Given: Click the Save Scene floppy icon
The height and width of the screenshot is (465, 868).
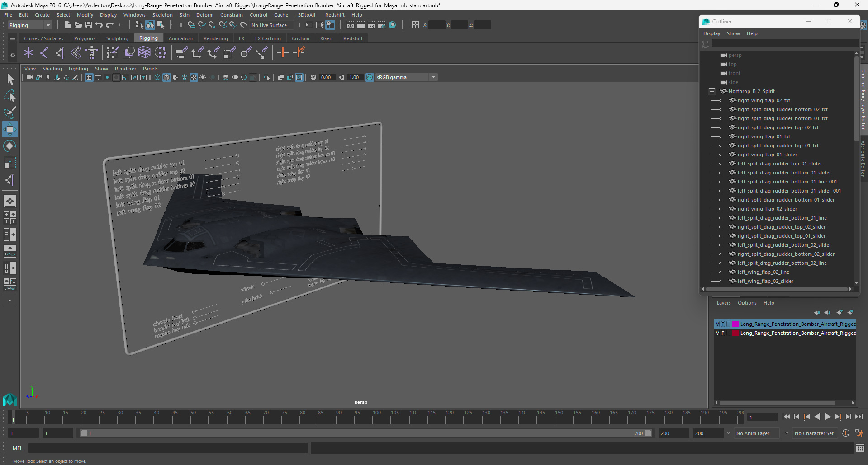Looking at the screenshot, I should tap(89, 25).
